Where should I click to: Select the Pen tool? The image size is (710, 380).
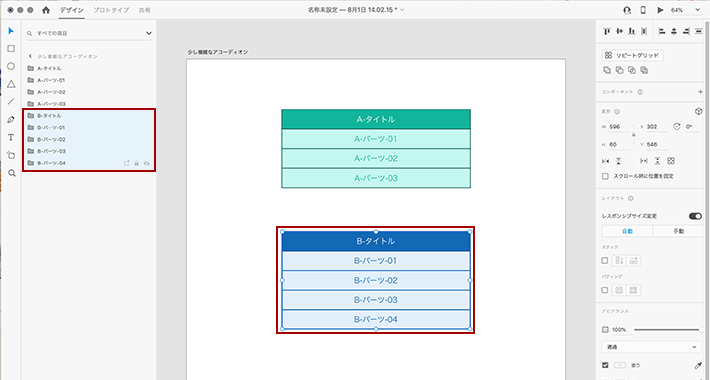coord(11,120)
